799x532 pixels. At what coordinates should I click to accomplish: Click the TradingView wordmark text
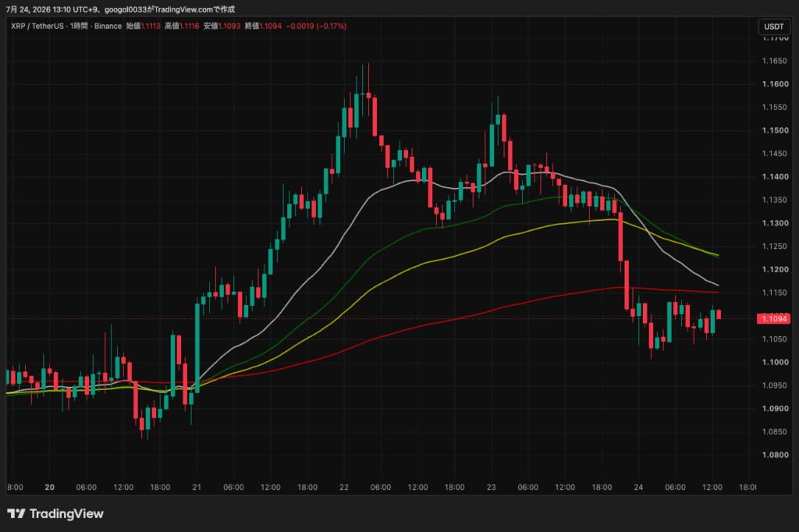pos(66,513)
